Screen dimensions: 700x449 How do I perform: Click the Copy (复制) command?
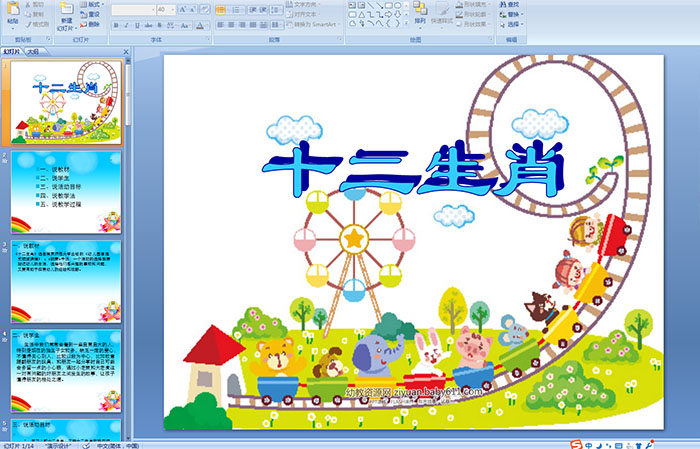click(x=35, y=14)
